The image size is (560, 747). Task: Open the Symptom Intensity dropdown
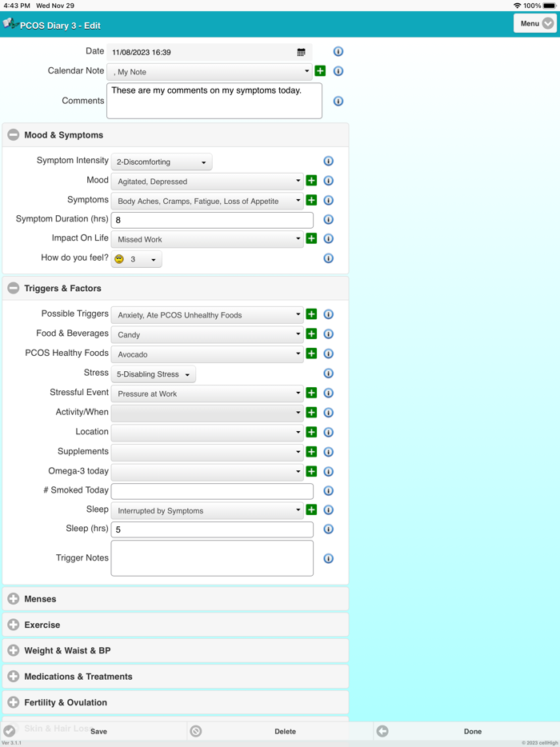pos(162,162)
